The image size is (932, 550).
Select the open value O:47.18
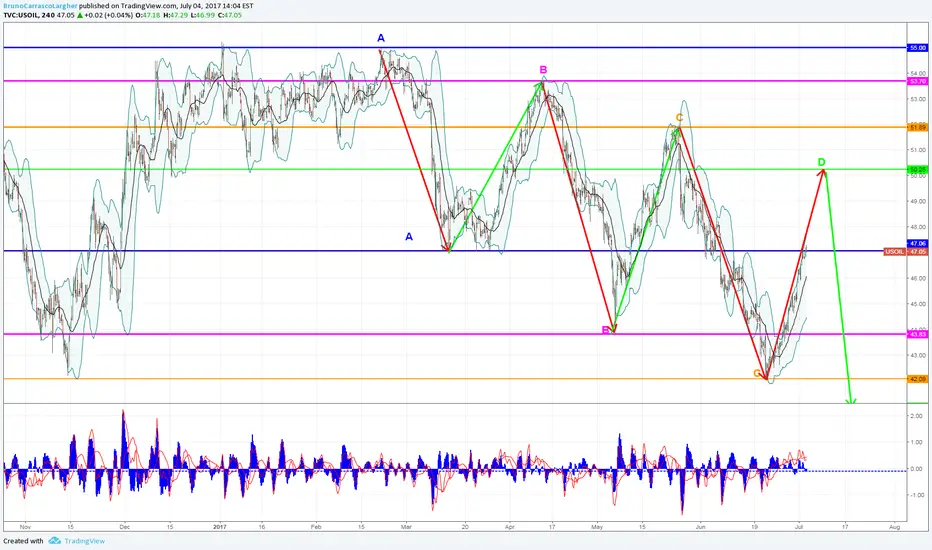pos(147,15)
